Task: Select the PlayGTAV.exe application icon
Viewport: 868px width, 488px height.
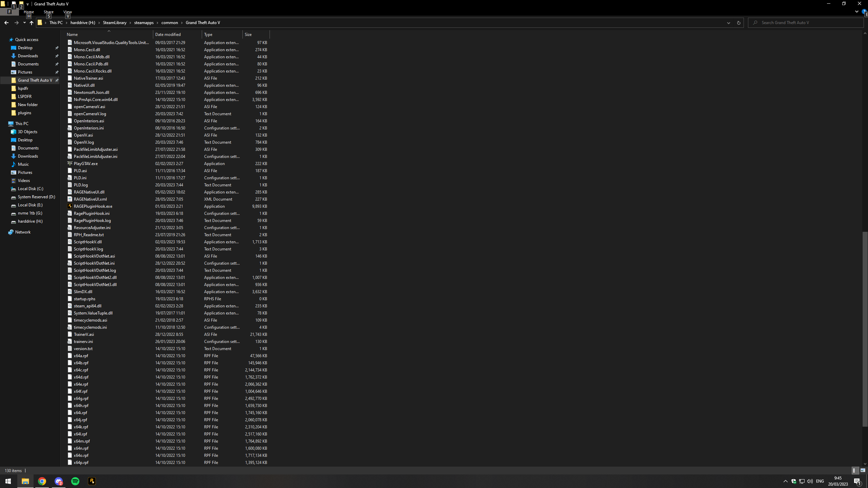Action: pyautogui.click(x=70, y=163)
